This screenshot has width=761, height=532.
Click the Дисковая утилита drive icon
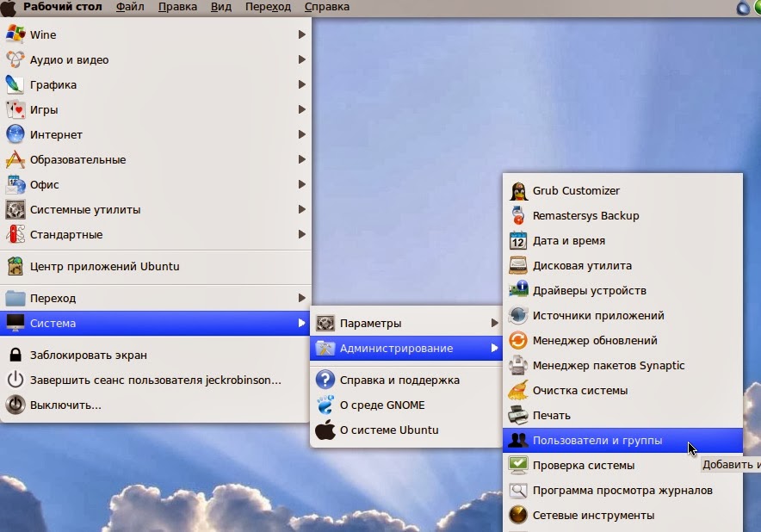(x=518, y=265)
